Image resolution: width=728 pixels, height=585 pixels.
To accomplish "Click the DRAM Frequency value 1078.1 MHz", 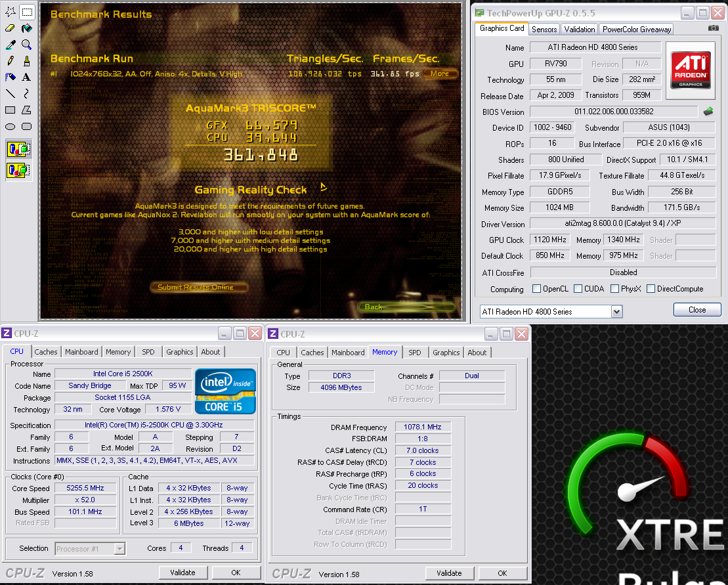I will point(423,427).
